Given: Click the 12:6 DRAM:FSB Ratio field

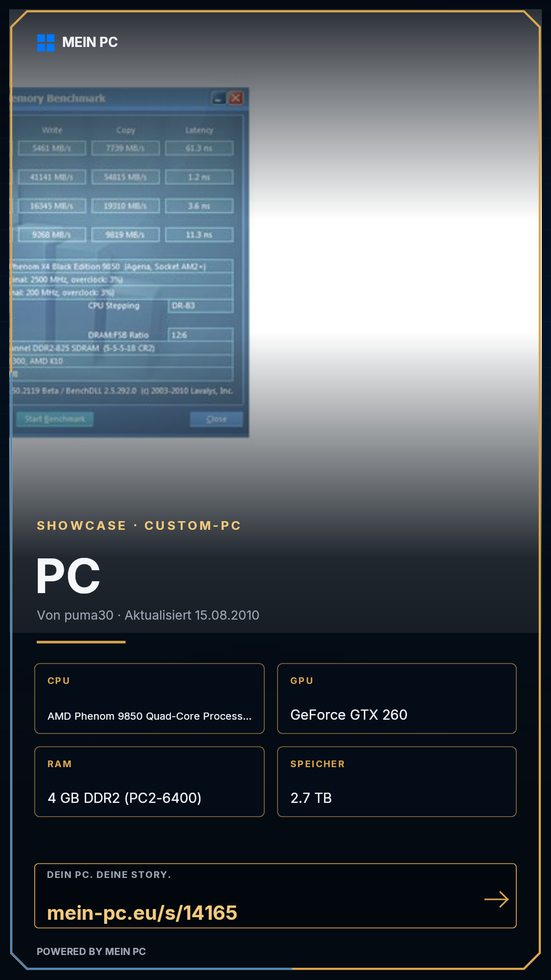Looking at the screenshot, I should coord(201,335).
